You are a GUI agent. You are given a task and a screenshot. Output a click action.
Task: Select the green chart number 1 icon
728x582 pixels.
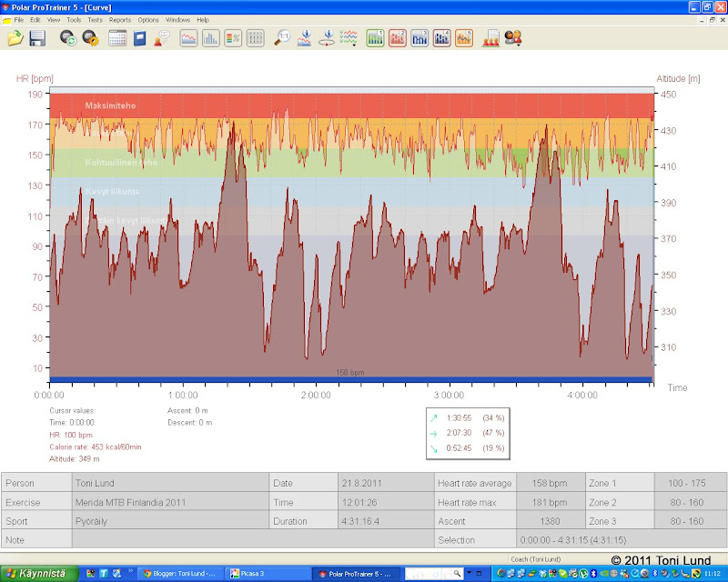[x=375, y=38]
